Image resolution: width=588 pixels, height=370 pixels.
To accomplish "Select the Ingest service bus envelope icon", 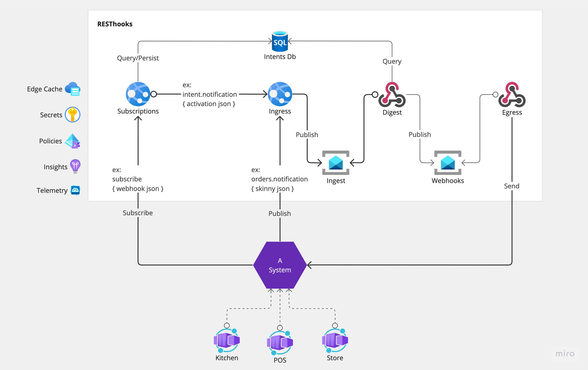I will point(336,163).
